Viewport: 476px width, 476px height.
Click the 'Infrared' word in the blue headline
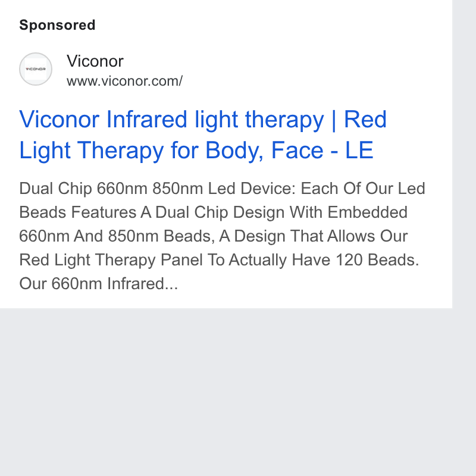(146, 120)
